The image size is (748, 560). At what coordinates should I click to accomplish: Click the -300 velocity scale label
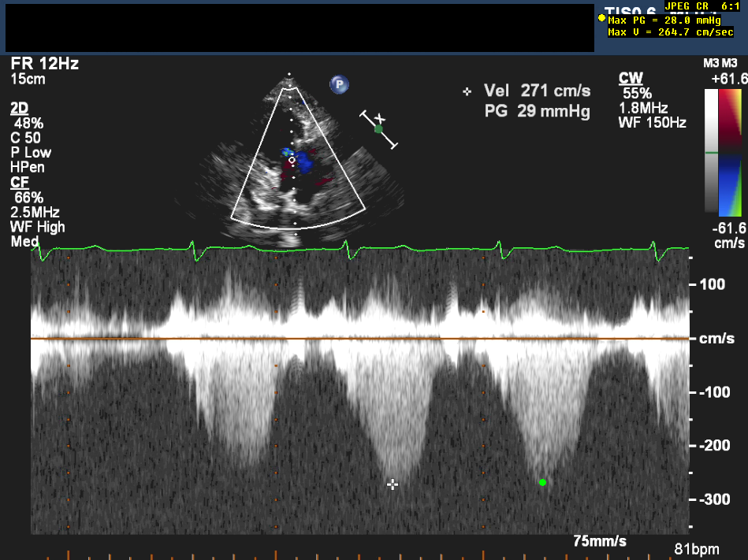click(715, 499)
